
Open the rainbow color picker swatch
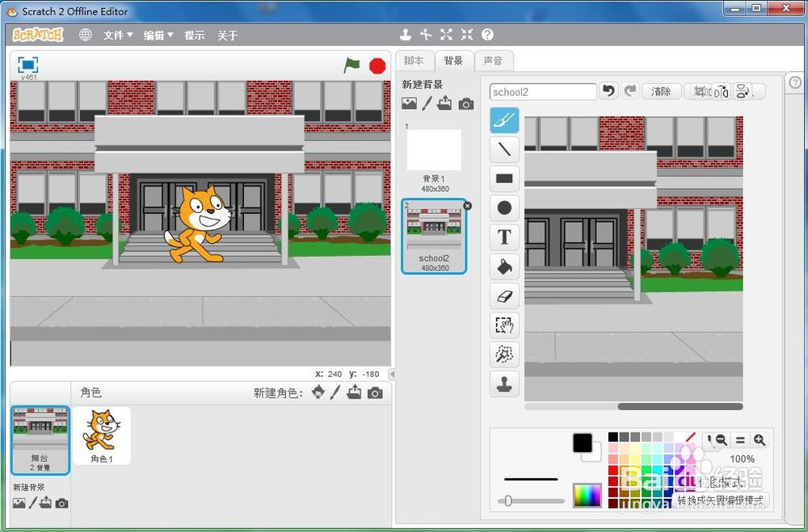(587, 496)
